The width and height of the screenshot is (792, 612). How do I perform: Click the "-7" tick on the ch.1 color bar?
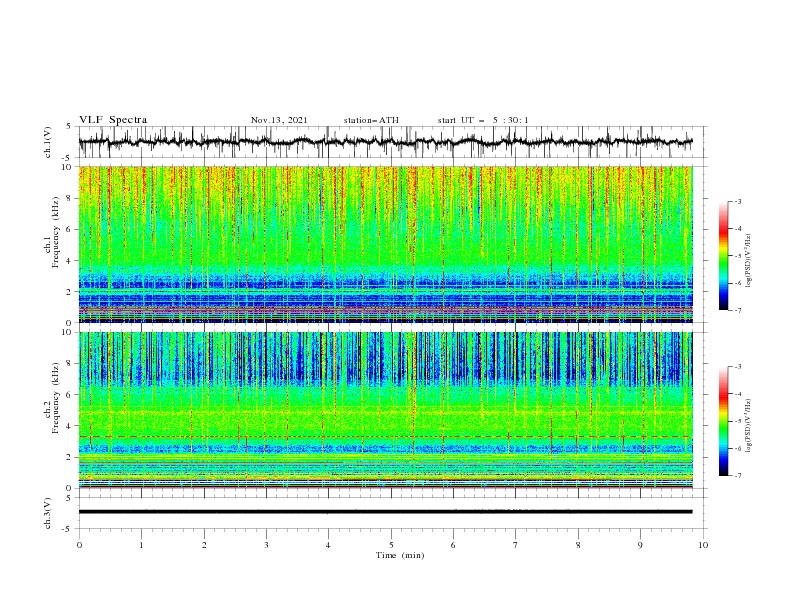(737, 310)
